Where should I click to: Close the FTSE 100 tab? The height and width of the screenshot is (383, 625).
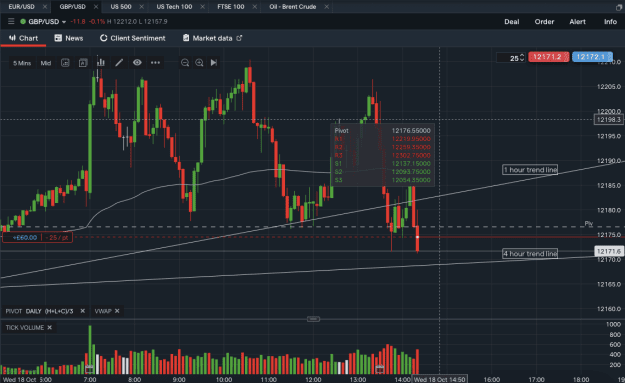pyautogui.click(x=255, y=7)
